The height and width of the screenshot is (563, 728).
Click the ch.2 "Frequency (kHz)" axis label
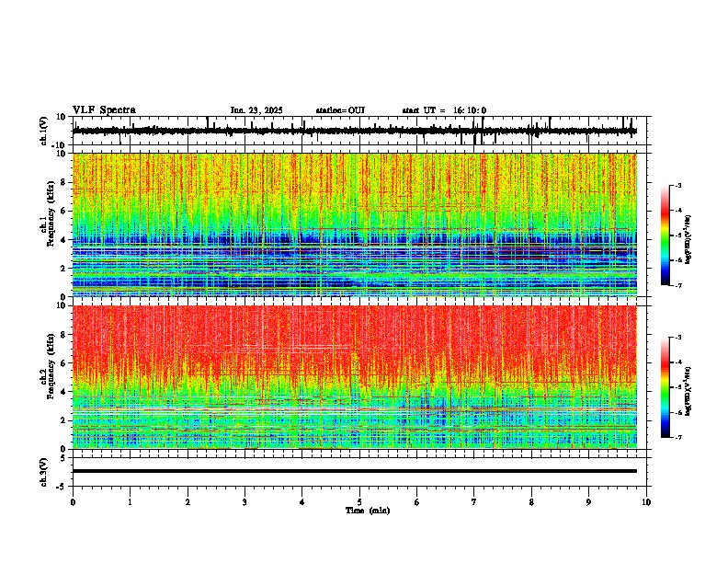coord(50,367)
